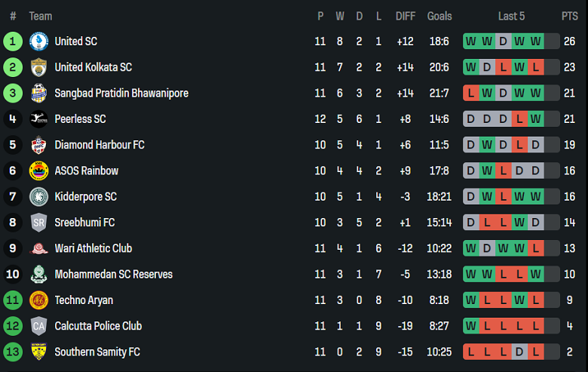588x372 pixels.
Task: Click the Diamond Harbour FC crest icon
Action: pos(38,145)
